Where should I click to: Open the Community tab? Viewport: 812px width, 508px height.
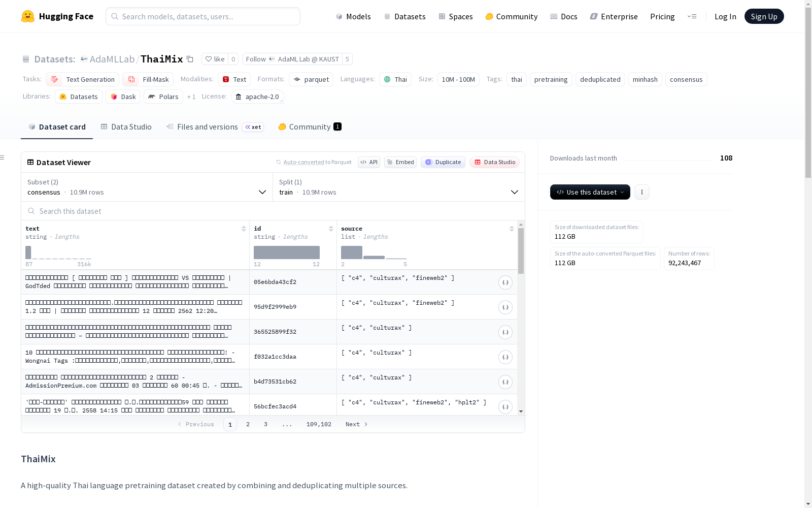[x=310, y=127]
